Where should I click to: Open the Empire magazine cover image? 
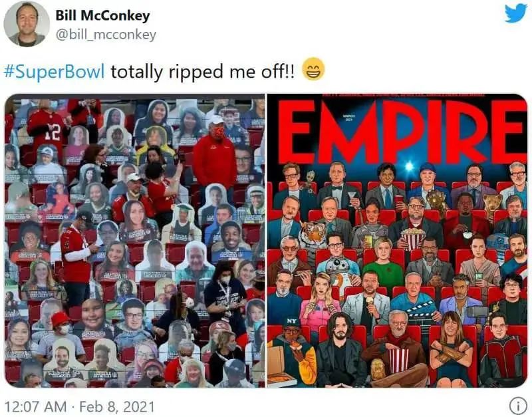397,241
